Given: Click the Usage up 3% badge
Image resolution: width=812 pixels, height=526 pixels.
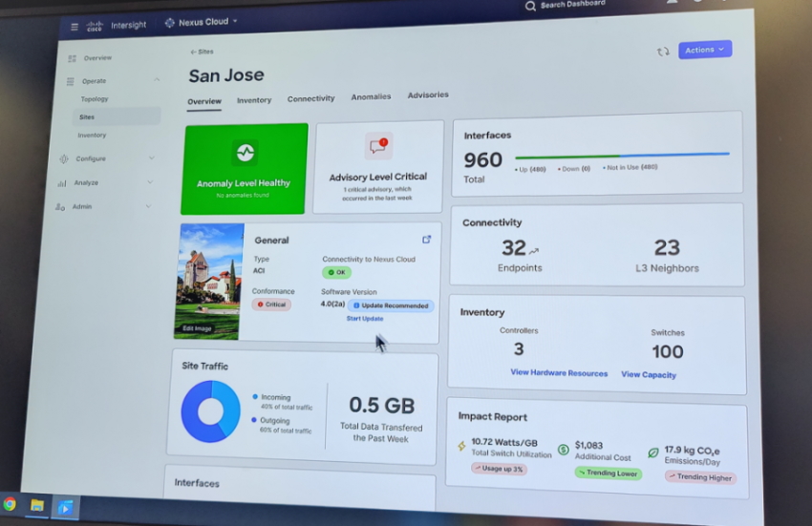Looking at the screenshot, I should pos(500,469).
